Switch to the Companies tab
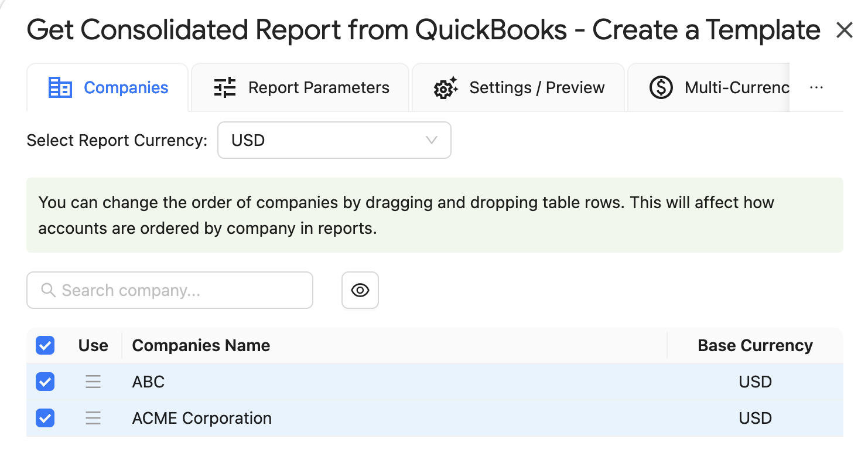 (x=108, y=88)
